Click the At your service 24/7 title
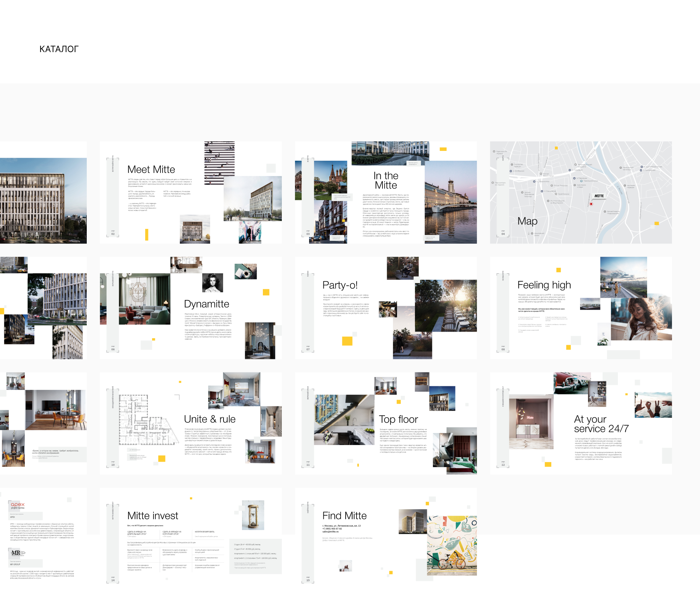Viewport: 700px width, 590px height. point(601,424)
